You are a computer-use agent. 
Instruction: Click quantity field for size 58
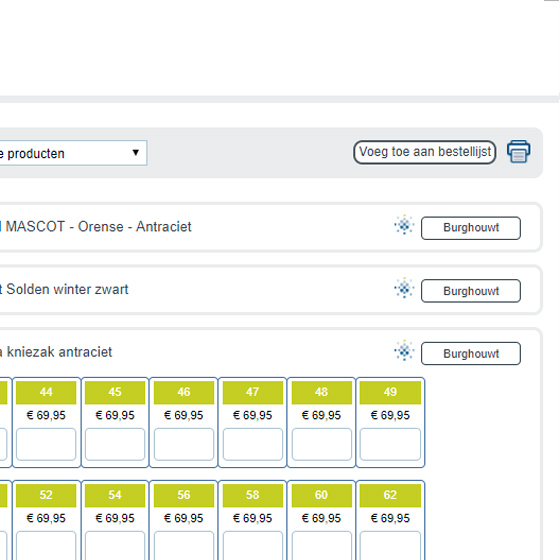(x=253, y=546)
